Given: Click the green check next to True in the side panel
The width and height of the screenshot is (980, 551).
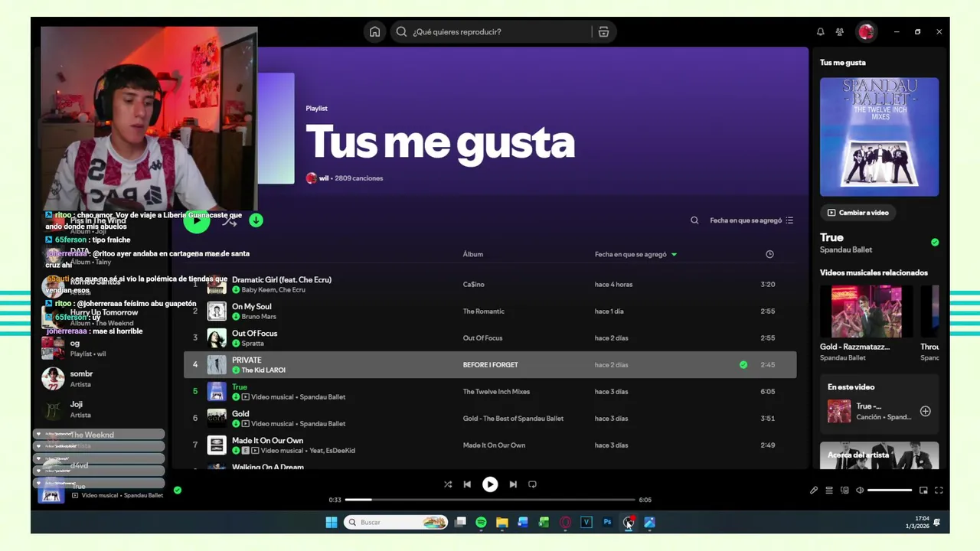Looking at the screenshot, I should point(935,243).
